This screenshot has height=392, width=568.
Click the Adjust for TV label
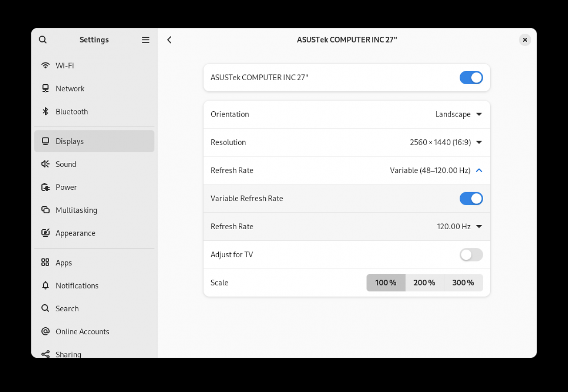(232, 255)
